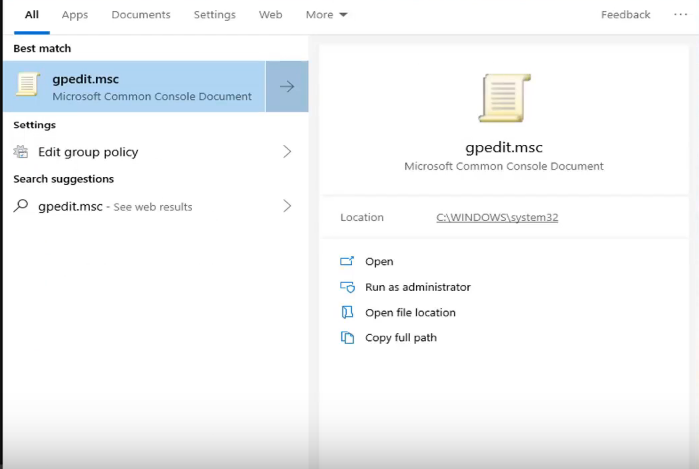Screen dimensions: 699x469
Task: Click the large gpedit.msc document icon in preview
Action: 503,99
